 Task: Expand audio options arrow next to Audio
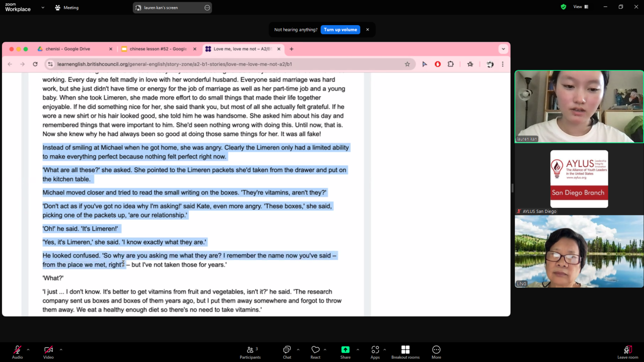point(28,349)
